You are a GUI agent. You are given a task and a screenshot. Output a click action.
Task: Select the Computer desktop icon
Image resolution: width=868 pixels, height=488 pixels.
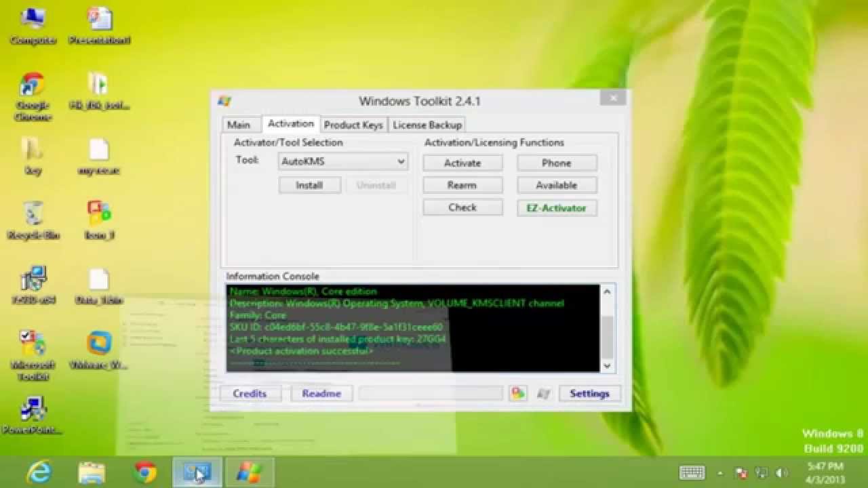33,26
